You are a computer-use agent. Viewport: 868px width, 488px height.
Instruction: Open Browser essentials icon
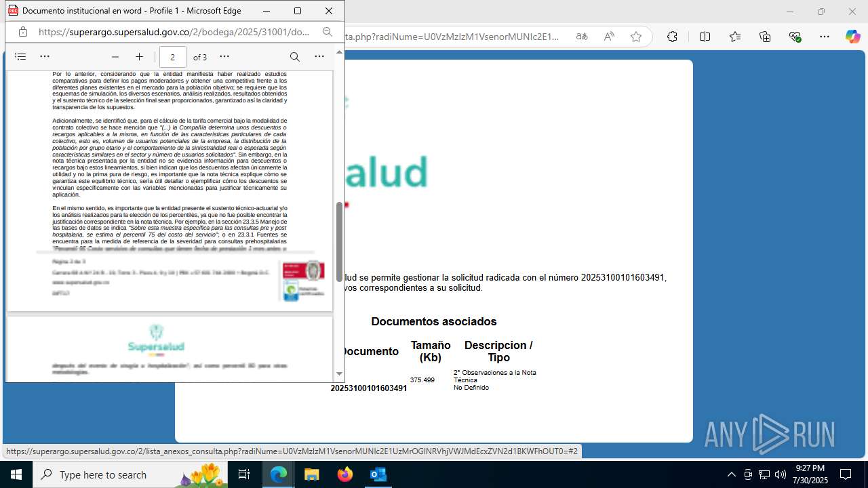coord(795,37)
